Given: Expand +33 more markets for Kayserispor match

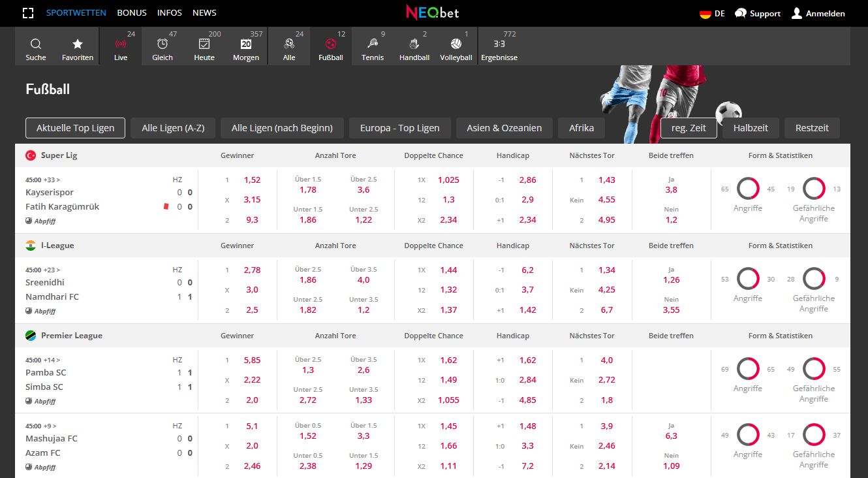Looking at the screenshot, I should (52, 180).
